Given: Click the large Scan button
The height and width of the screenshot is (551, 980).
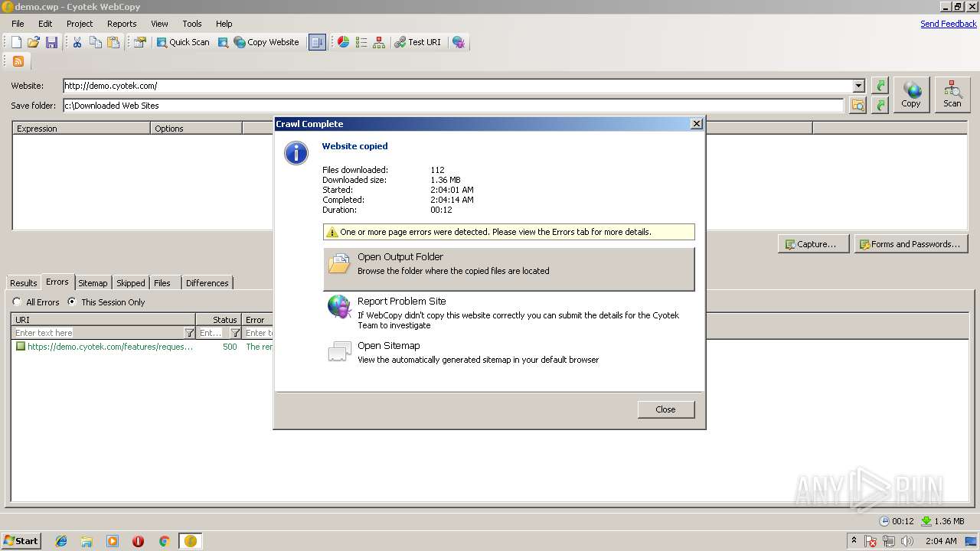Looking at the screenshot, I should (952, 95).
